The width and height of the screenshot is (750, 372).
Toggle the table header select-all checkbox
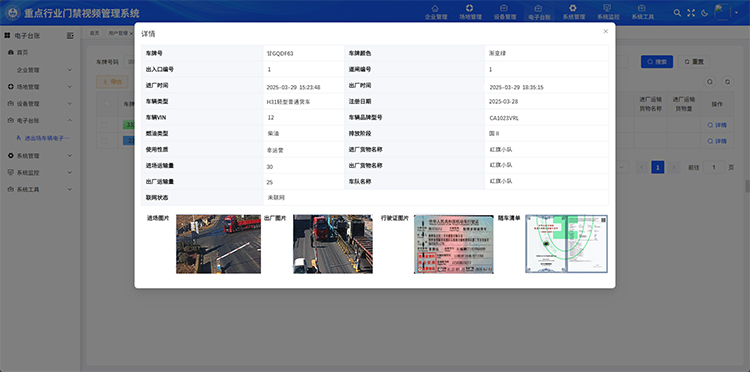[x=107, y=104]
